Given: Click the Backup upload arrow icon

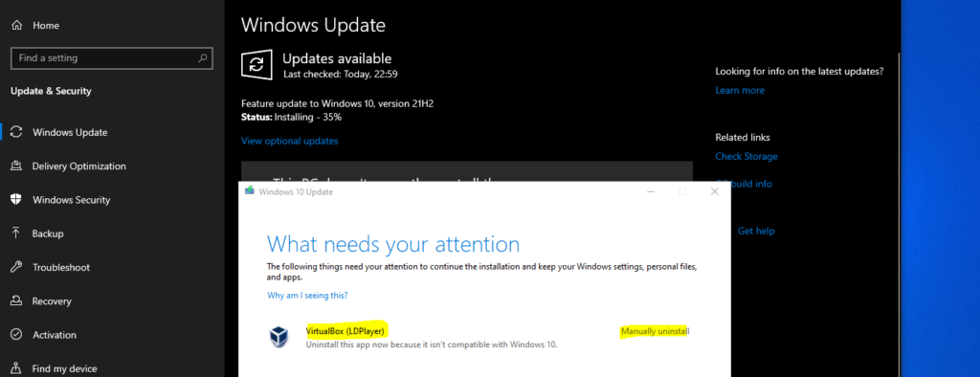Looking at the screenshot, I should [x=17, y=233].
